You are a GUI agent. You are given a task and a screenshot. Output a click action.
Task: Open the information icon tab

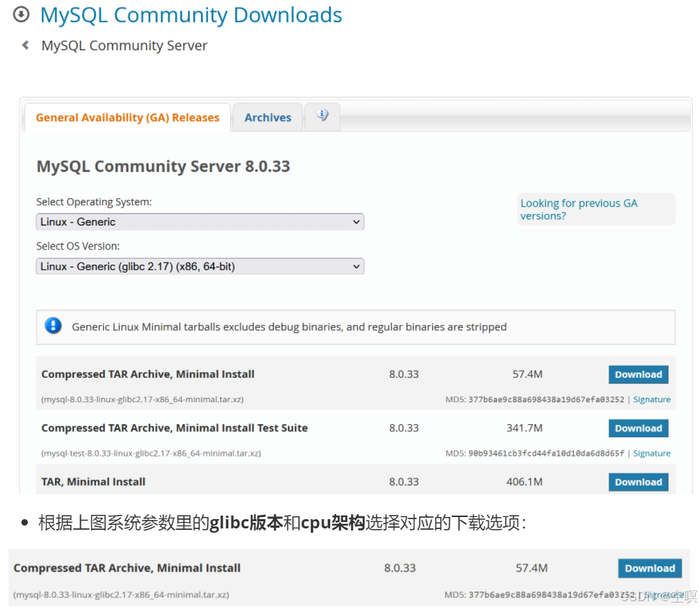[322, 116]
